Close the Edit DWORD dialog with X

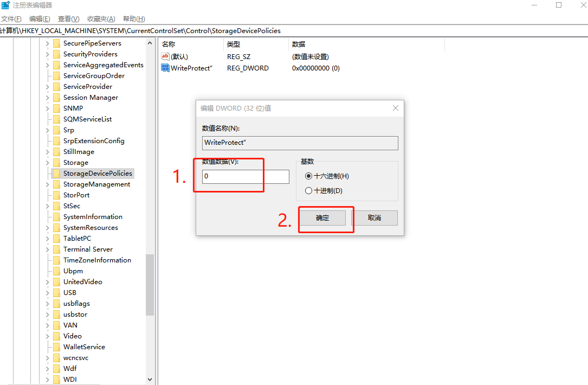coord(396,108)
